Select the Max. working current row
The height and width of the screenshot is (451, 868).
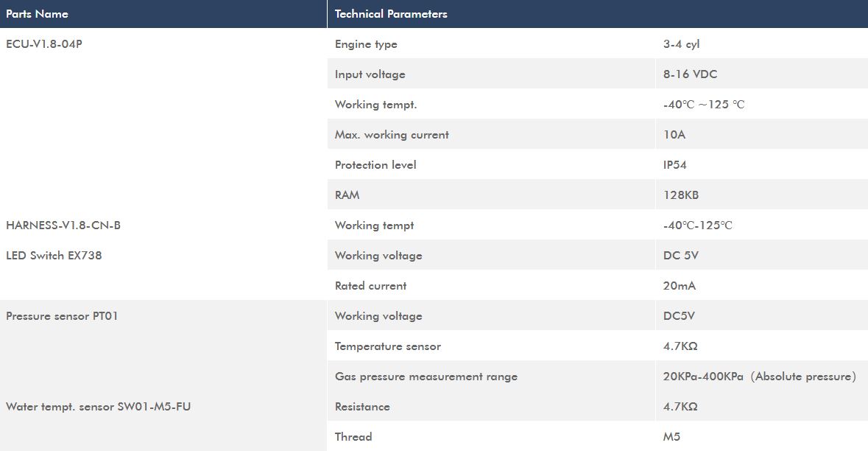(x=392, y=135)
